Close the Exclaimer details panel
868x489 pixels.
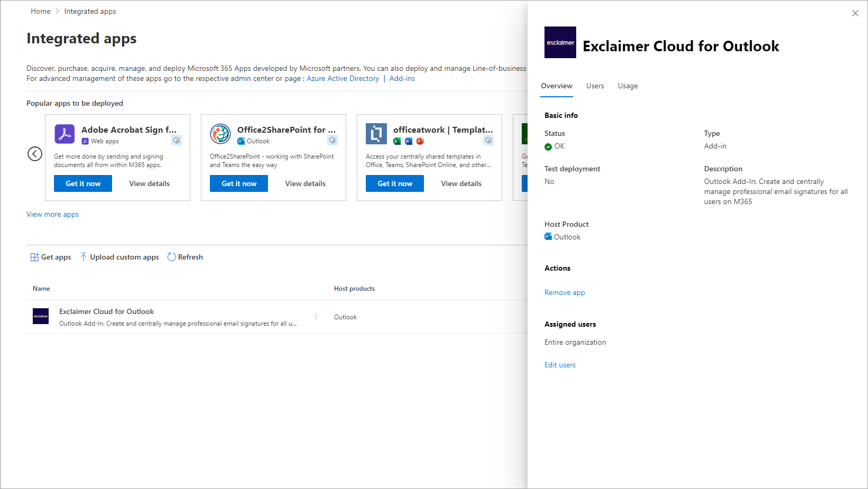[x=855, y=13]
